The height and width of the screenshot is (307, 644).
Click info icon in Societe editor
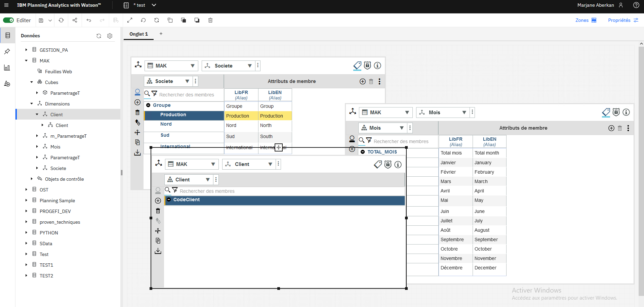[377, 65]
